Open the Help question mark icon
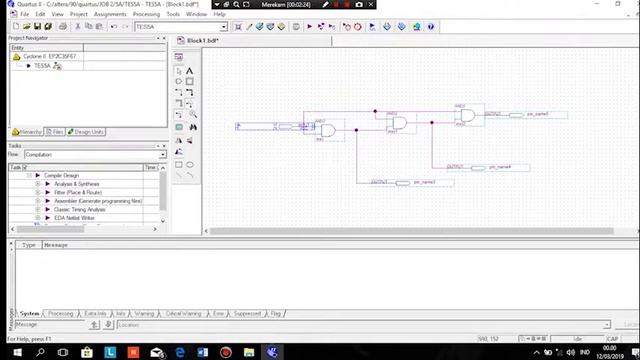 431,27
